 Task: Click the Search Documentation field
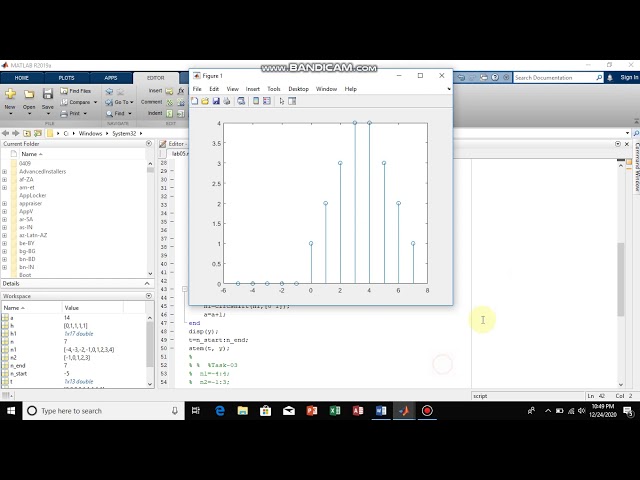click(558, 78)
